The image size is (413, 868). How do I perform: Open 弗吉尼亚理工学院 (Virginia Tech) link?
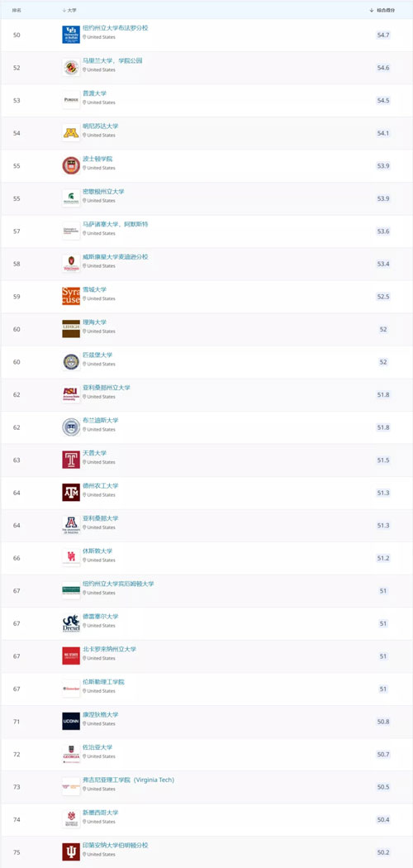tap(128, 780)
